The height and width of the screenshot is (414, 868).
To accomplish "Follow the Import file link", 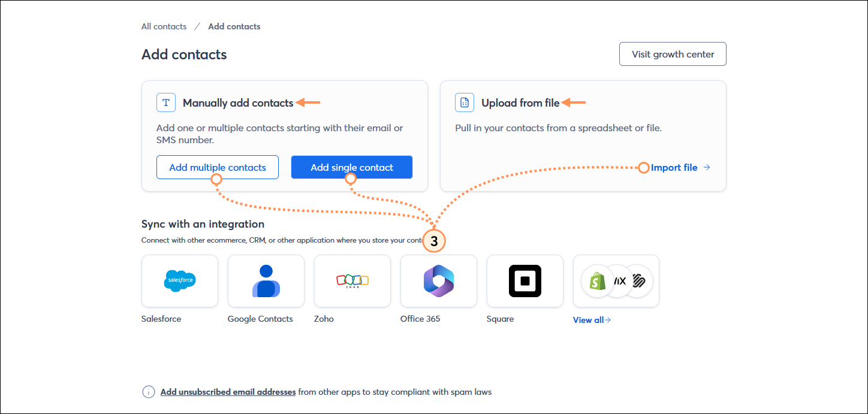I will 680,168.
